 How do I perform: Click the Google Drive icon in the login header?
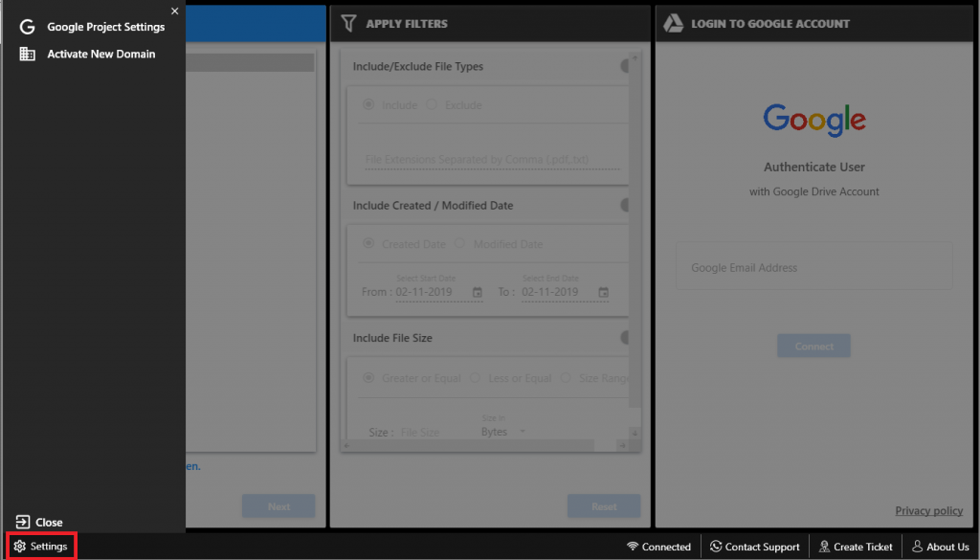673,24
